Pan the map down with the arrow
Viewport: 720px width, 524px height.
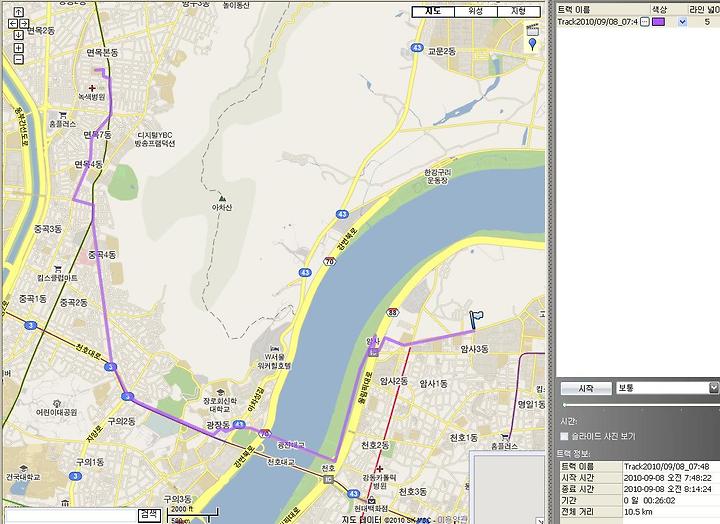[19, 35]
